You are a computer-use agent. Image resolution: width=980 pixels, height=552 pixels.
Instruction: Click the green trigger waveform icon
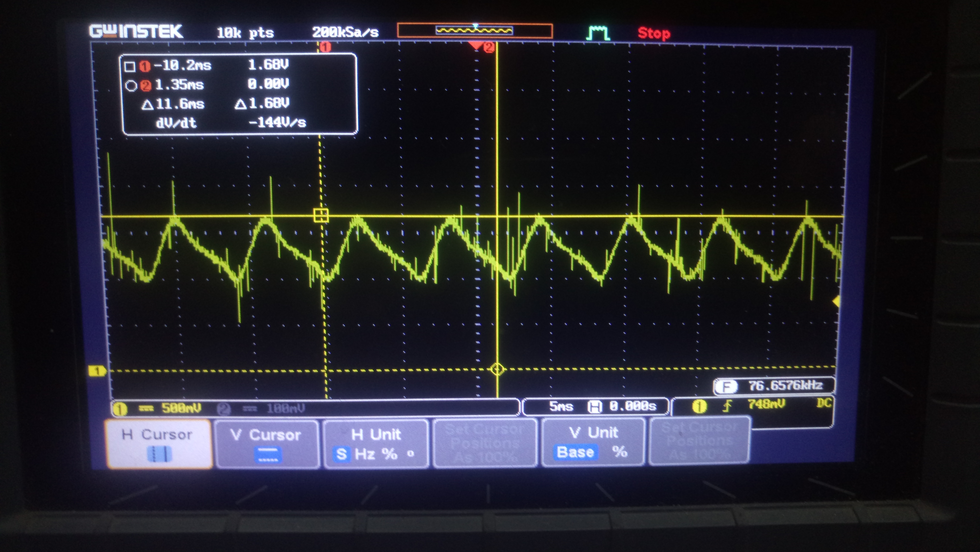(598, 33)
